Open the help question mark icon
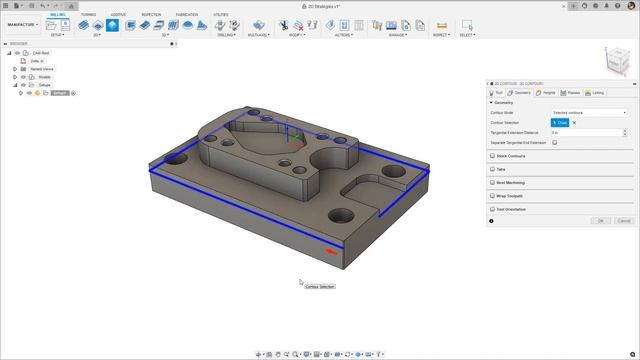The image size is (640, 360). [x=618, y=6]
